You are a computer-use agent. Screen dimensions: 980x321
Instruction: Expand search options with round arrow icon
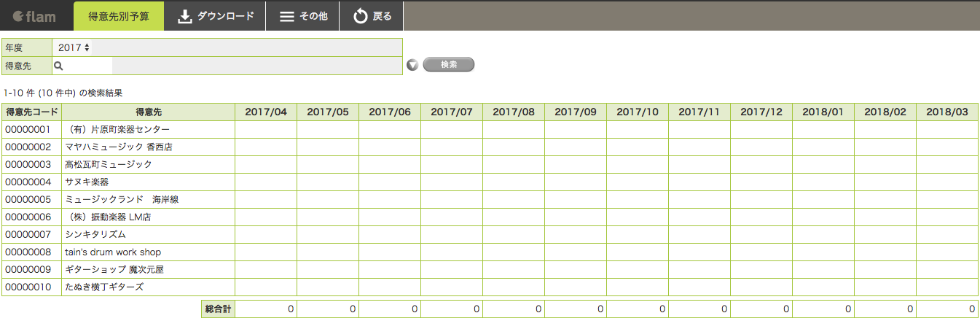pyautogui.click(x=412, y=66)
